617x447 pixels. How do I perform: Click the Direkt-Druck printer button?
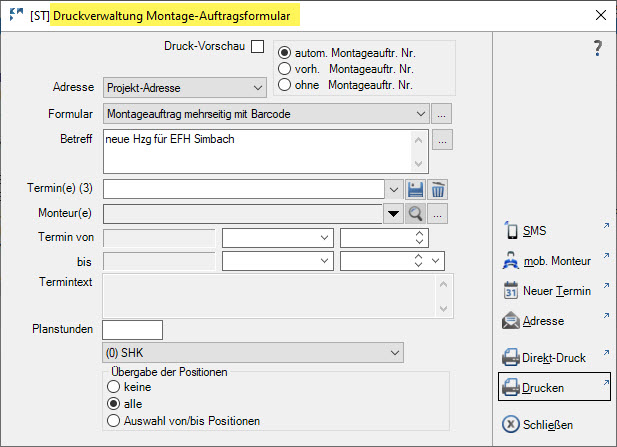(553, 356)
